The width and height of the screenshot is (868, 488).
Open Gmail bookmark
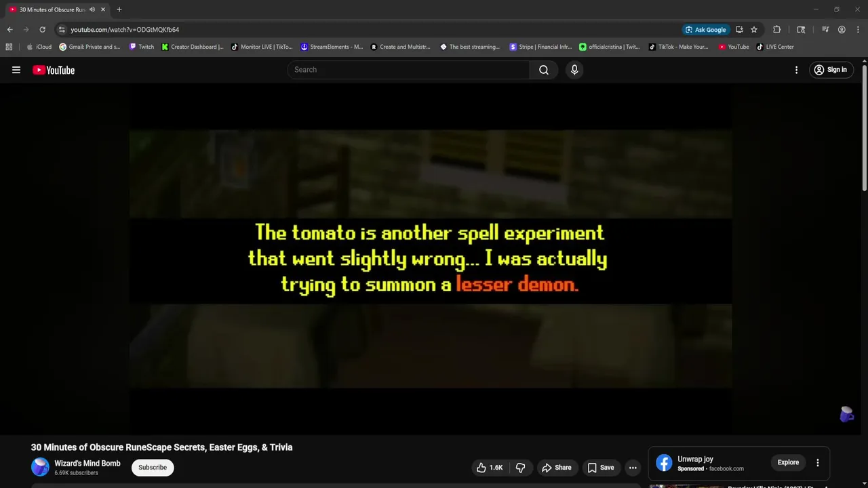90,47
